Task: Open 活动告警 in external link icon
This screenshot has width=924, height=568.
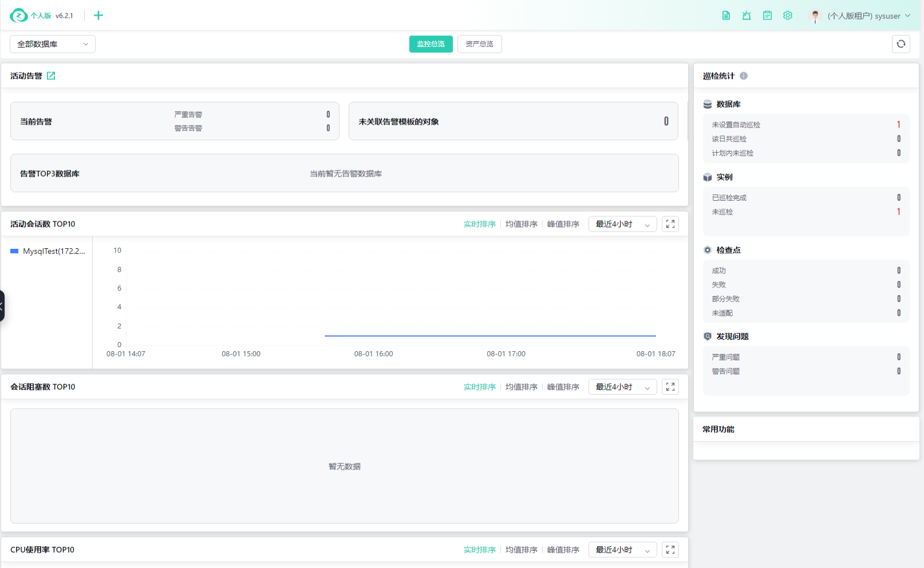Action: (51, 76)
